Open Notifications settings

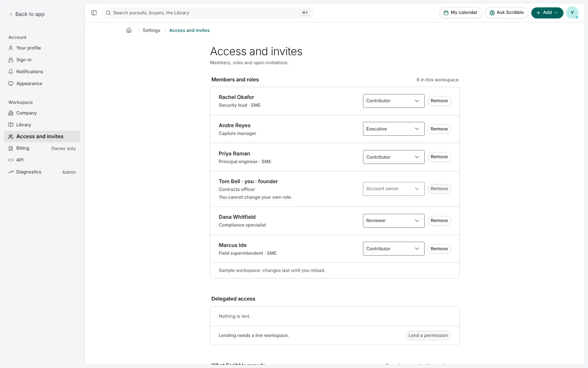[42, 72]
